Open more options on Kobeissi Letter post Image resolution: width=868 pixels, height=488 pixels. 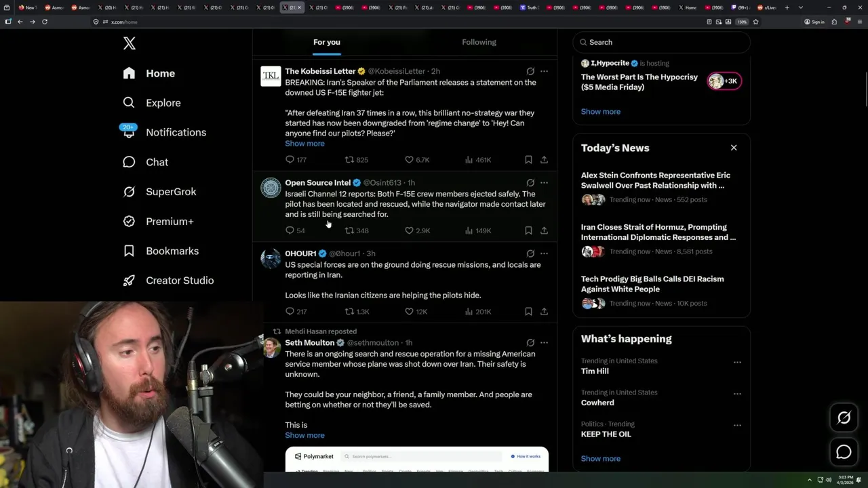[x=544, y=71]
